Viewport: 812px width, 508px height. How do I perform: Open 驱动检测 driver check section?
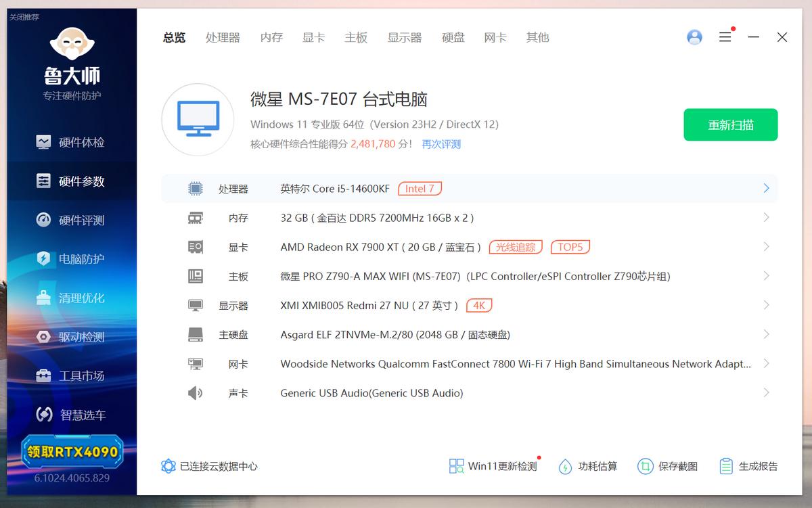(71, 337)
